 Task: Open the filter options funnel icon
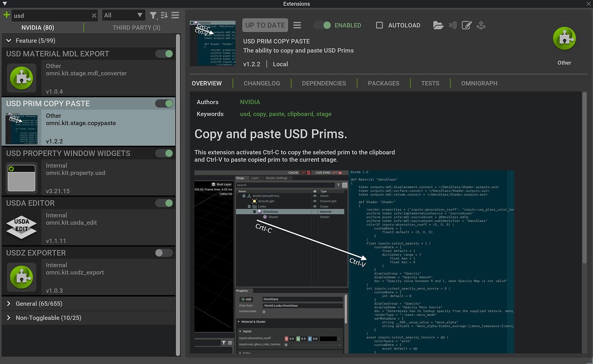pos(153,15)
